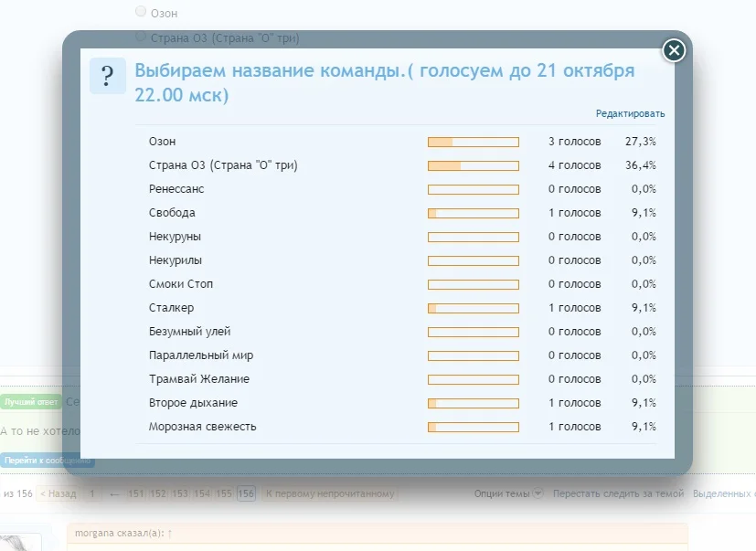Open page 155 in pagination
756x551 pixels.
[224, 493]
